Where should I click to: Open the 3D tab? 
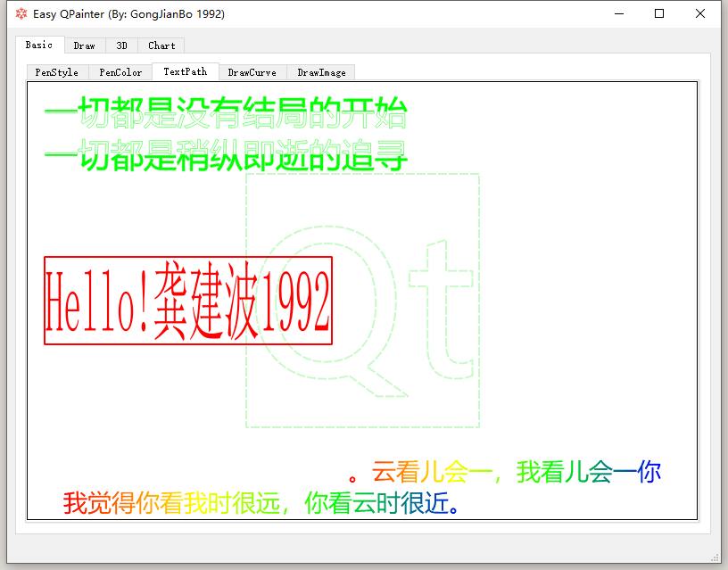click(121, 46)
